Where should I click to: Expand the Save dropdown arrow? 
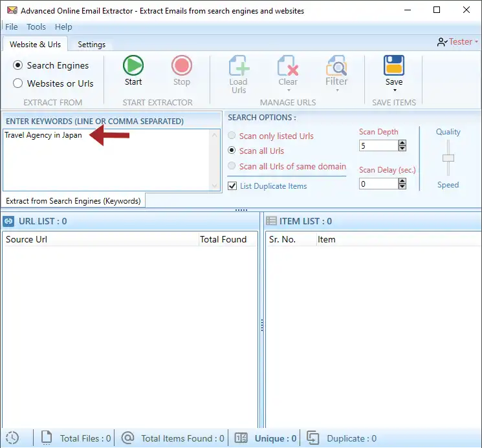click(395, 91)
